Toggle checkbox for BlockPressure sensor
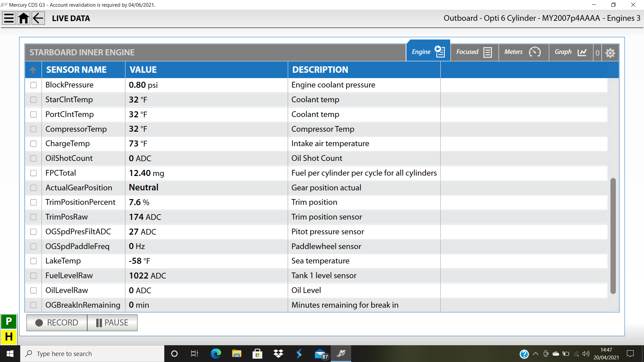The width and height of the screenshot is (644, 362). pos(35,85)
